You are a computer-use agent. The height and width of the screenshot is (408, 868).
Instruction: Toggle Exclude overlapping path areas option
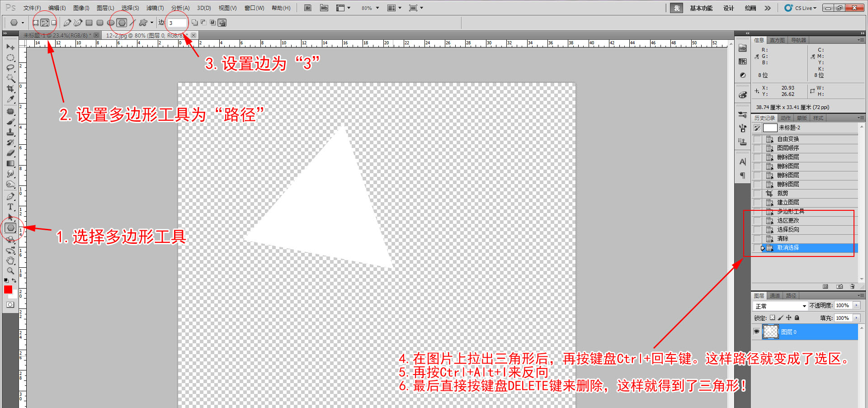(222, 23)
